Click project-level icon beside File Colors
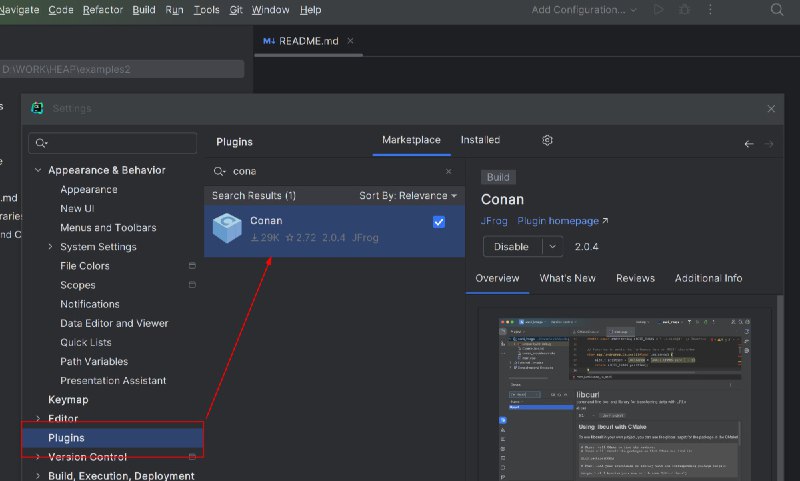This screenshot has width=800, height=481. coord(192,265)
